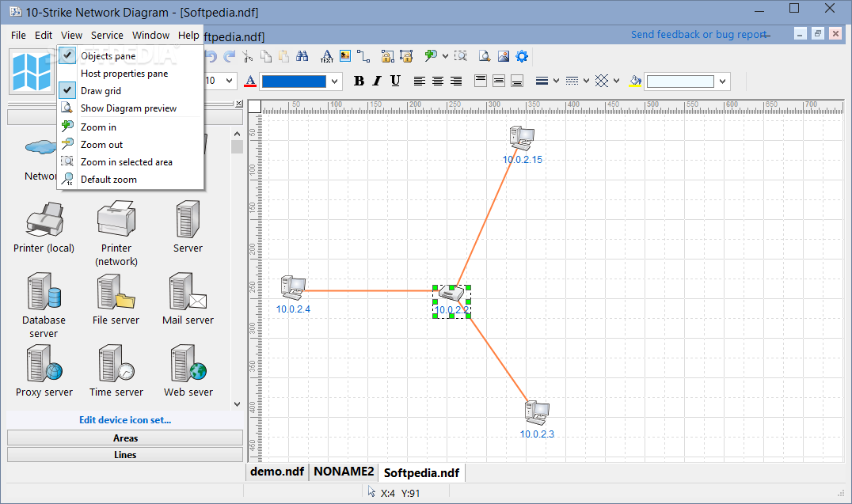Switch to the demo.ndf tab
852x504 pixels.
coord(277,472)
